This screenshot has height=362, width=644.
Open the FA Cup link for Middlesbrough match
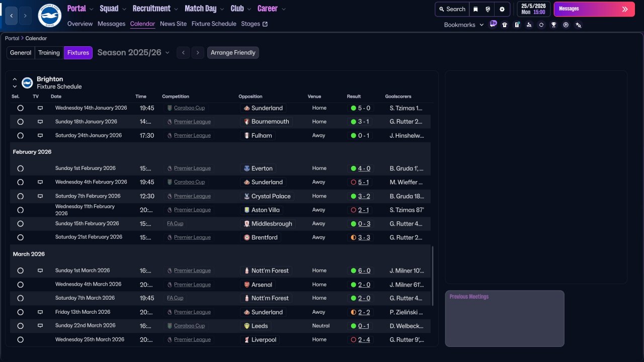(175, 224)
